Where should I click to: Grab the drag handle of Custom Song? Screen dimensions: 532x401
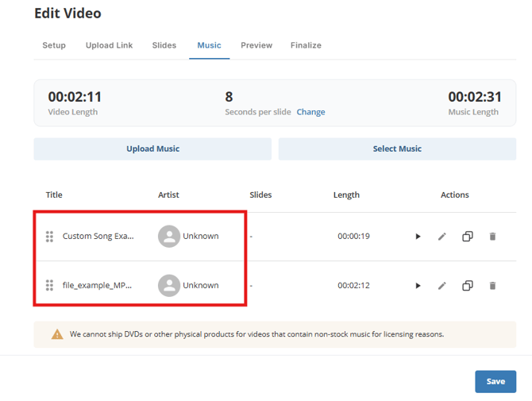pyautogui.click(x=49, y=237)
